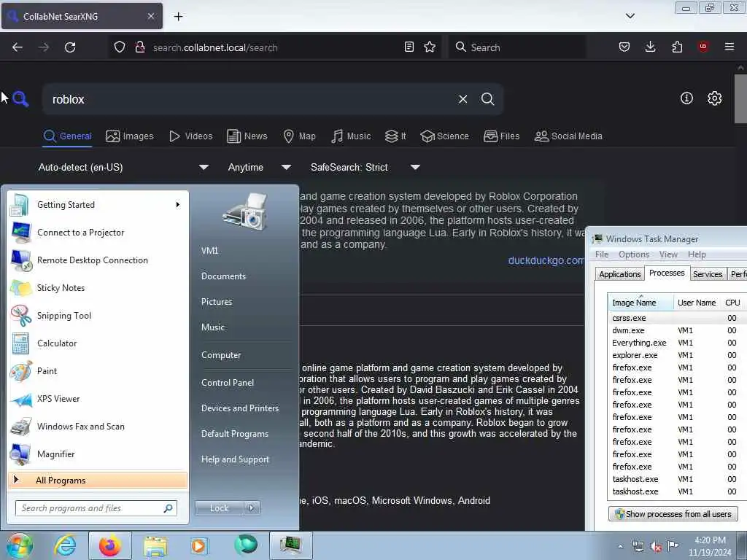Click the uBlock Origin extension icon

[x=703, y=47]
